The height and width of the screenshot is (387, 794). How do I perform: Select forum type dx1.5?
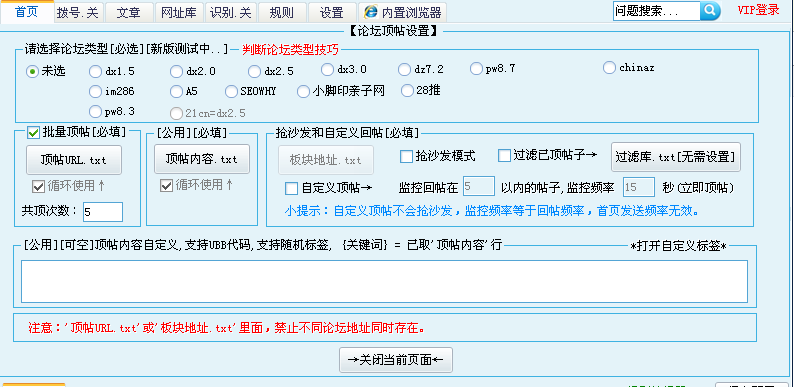click(x=95, y=71)
